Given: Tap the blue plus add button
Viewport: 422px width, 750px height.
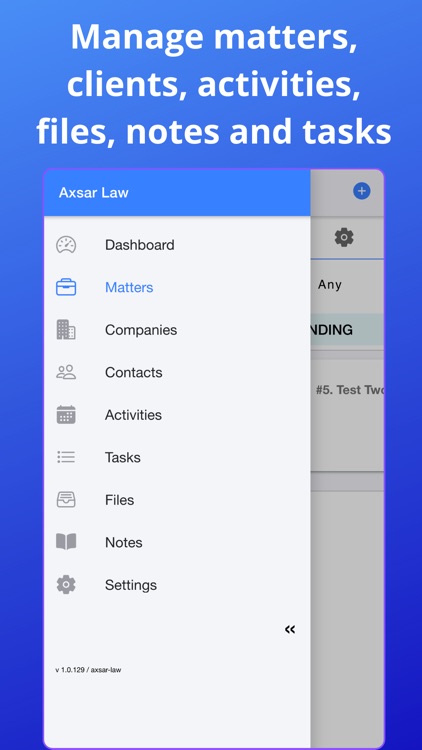Looking at the screenshot, I should (x=362, y=191).
